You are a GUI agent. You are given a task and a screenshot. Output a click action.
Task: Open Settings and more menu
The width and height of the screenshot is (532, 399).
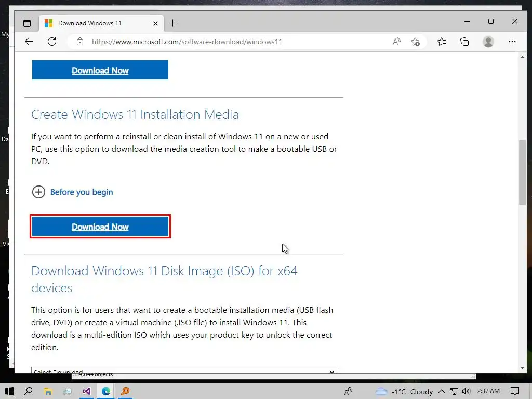pos(512,42)
